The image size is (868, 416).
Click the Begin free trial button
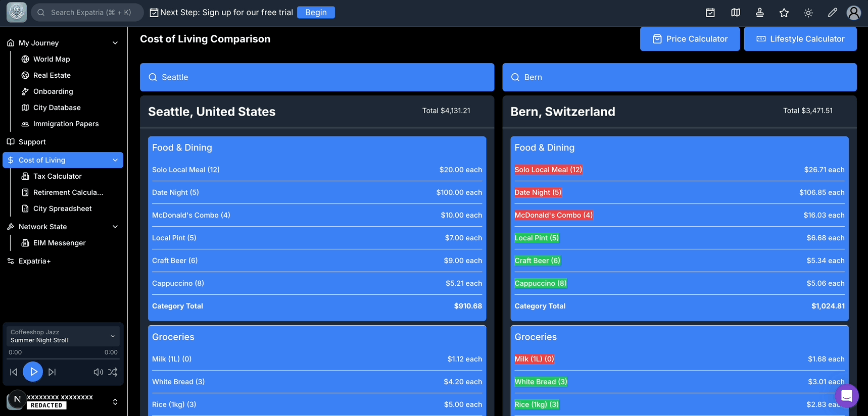pos(316,13)
